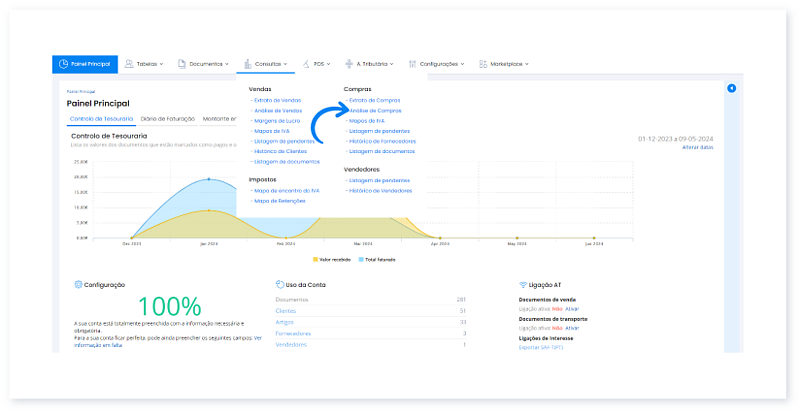The width and height of the screenshot is (800, 413).
Task: Collapse the open Consultas dropdown
Action: (x=285, y=64)
